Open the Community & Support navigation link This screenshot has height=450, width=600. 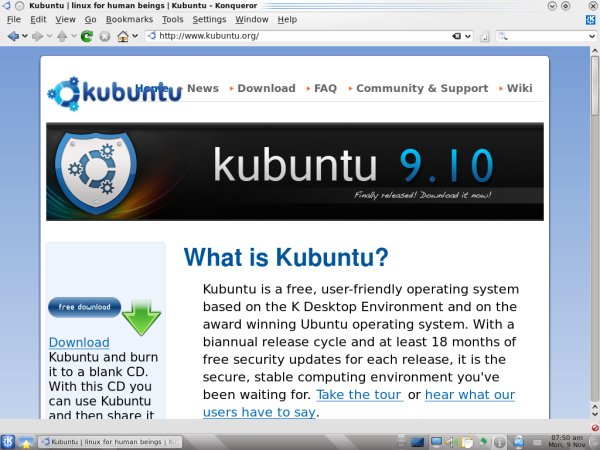[x=422, y=88]
